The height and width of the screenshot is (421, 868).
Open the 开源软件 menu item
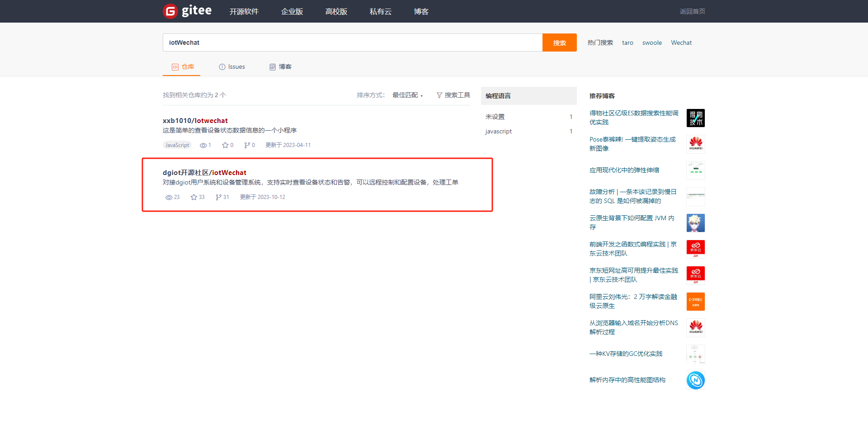click(x=244, y=11)
